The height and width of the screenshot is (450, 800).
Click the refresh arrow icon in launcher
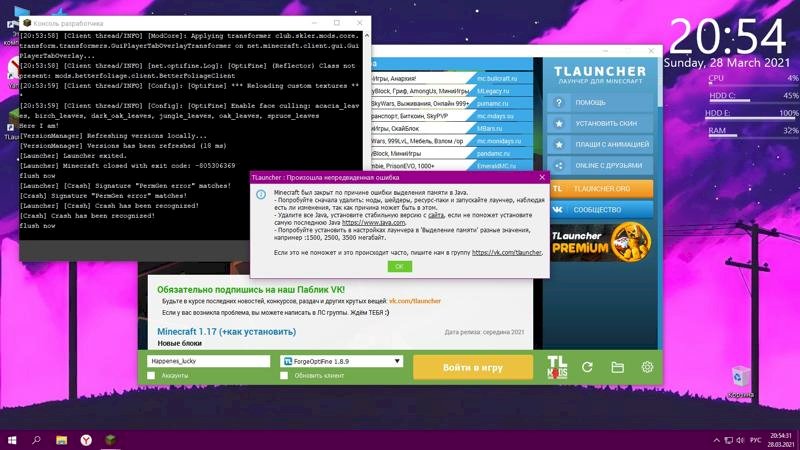coord(587,367)
